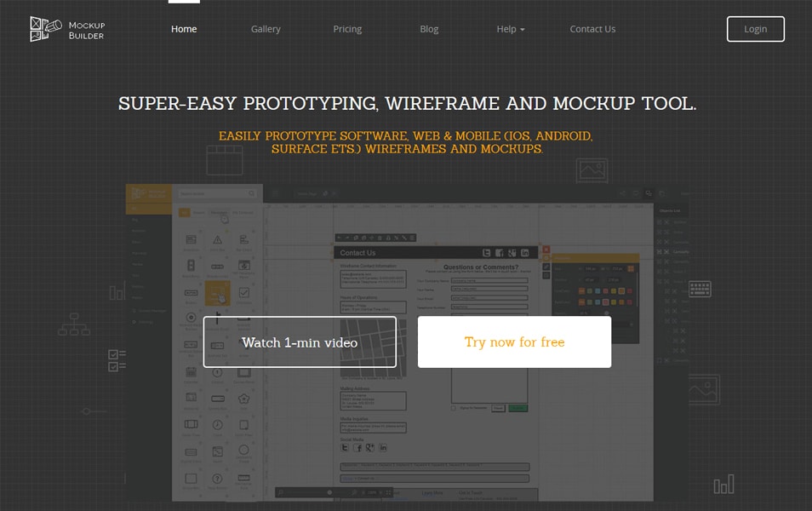Open the Pricing page
This screenshot has height=511, width=812.
pos(347,29)
